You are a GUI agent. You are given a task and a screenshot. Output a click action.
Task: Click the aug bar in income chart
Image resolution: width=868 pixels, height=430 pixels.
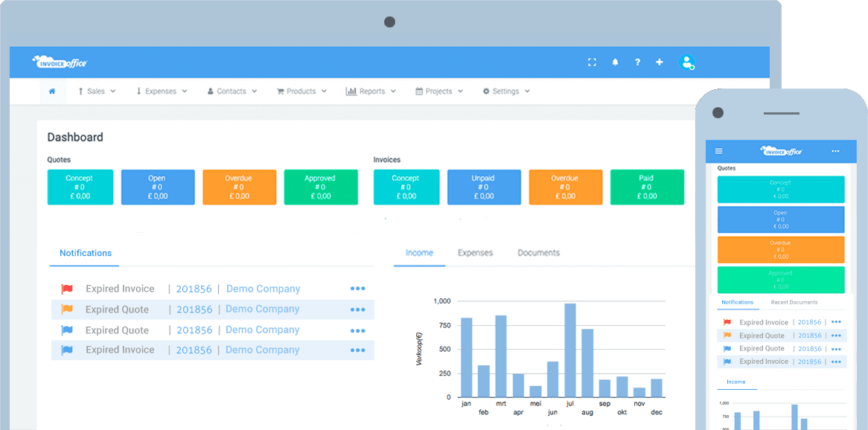point(587,363)
